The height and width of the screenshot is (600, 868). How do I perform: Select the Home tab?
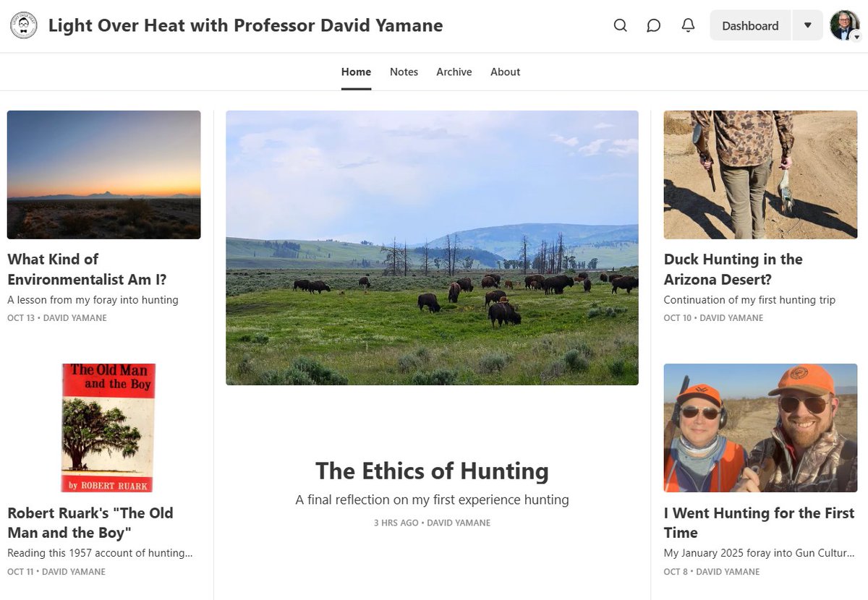[x=356, y=72]
